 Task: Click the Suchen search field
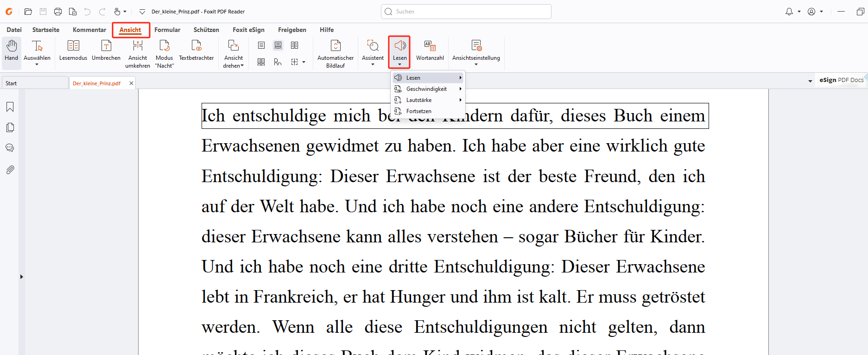[466, 12]
